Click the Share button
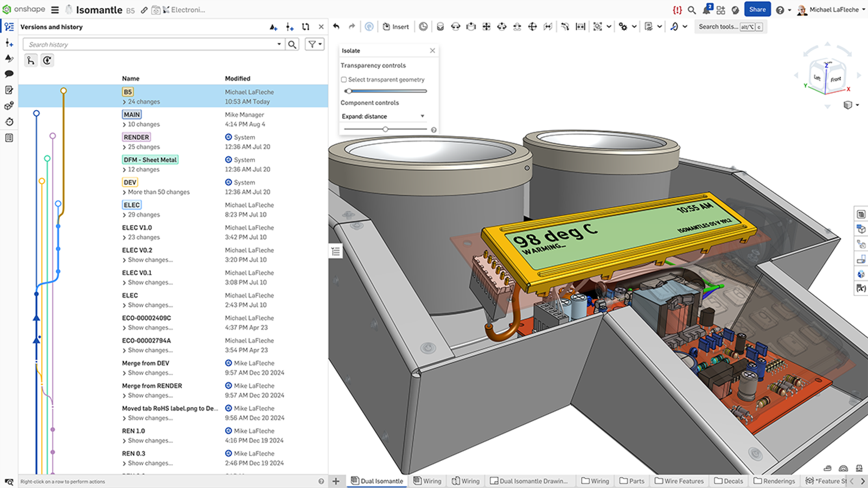The image size is (868, 488). tap(757, 9)
